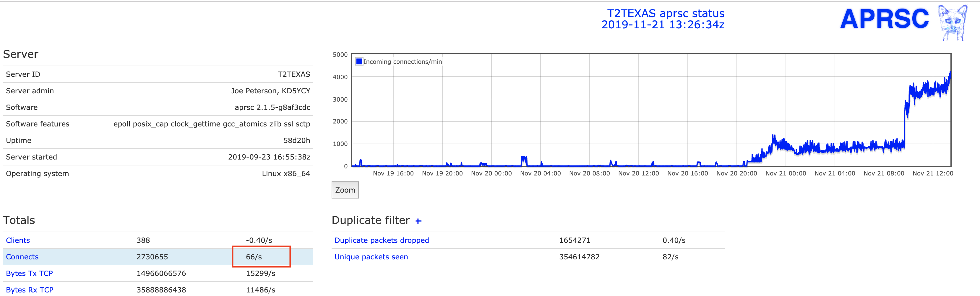Viewport: 980px width, 296px height.
Task: Click Clients rate -0.40/s
Action: click(259, 240)
